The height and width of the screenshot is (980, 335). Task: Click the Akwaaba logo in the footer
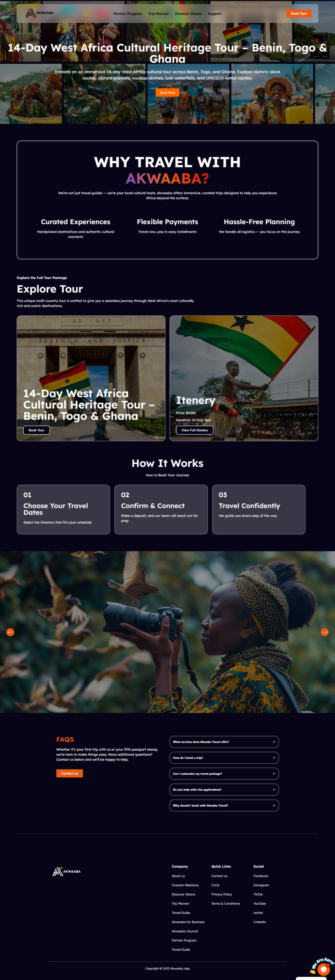pos(67,871)
